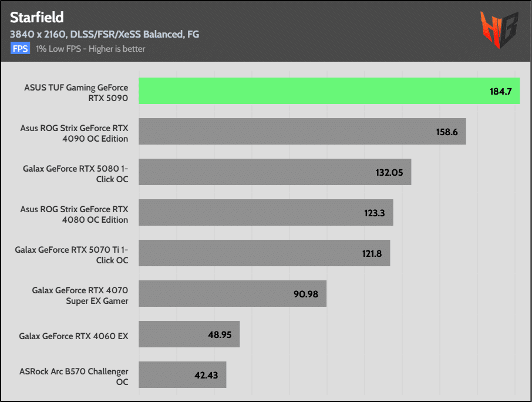Click the HB logo in the header
This screenshot has width=532, height=402.
coord(500,30)
